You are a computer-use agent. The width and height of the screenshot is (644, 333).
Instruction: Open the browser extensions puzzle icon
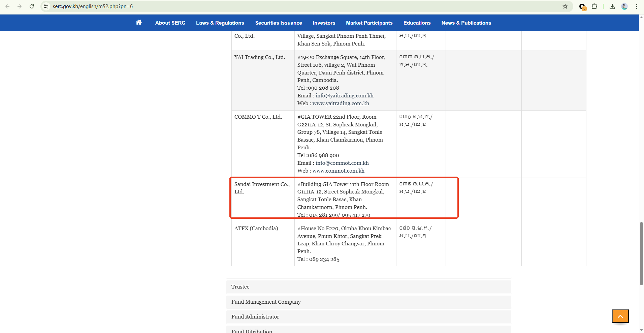point(594,6)
